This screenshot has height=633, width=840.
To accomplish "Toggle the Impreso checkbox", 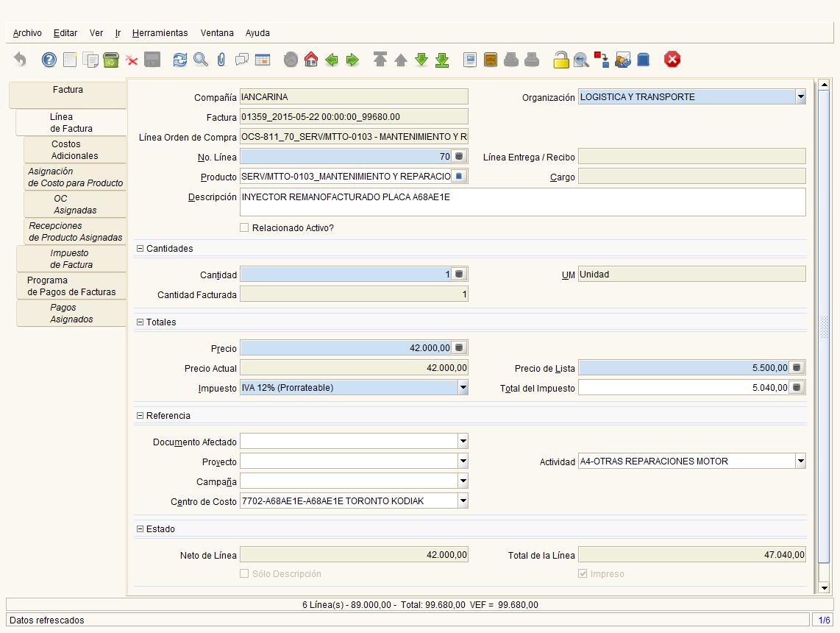I will (583, 573).
